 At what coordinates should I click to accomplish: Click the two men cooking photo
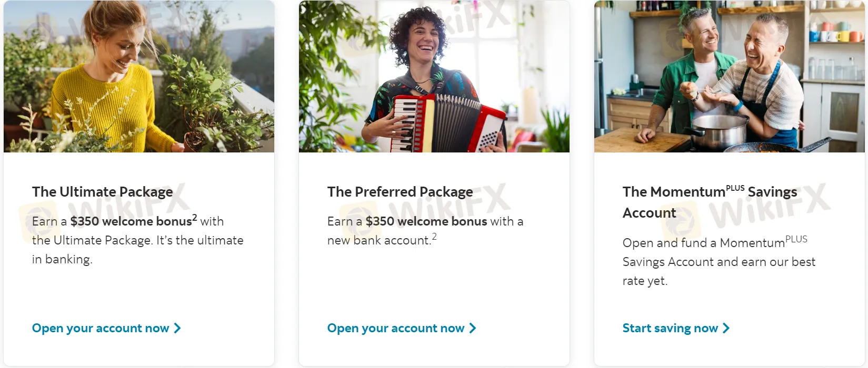pos(729,76)
